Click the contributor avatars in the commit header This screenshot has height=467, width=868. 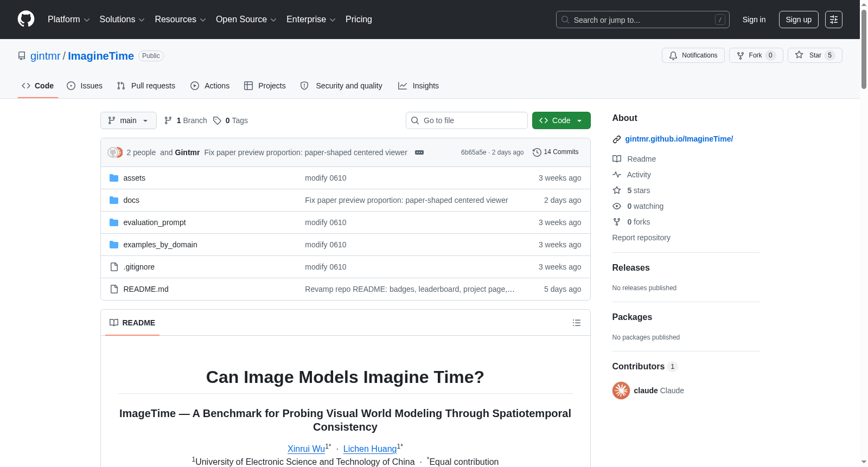[x=115, y=152]
